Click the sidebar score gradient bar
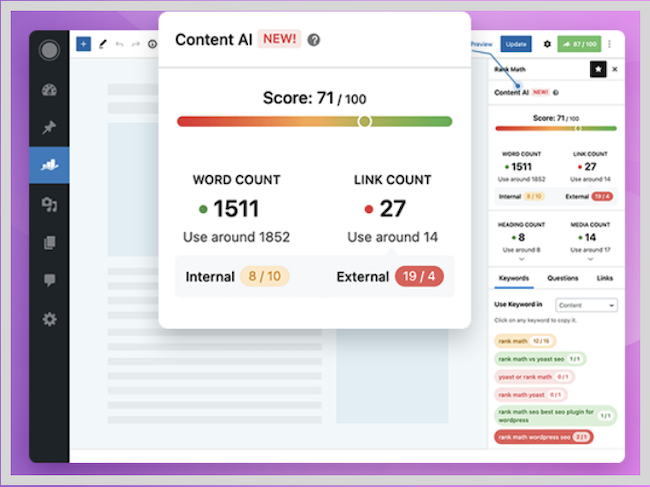The width and height of the screenshot is (650, 487). pos(556,128)
